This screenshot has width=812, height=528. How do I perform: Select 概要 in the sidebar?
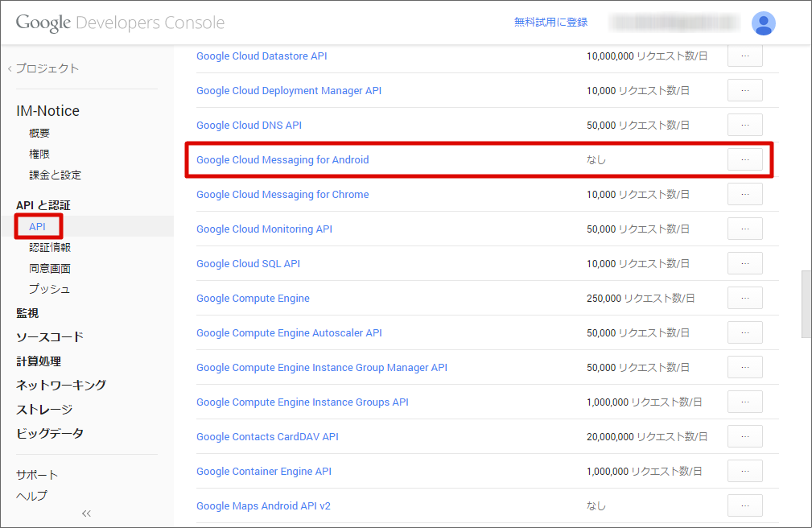click(39, 133)
